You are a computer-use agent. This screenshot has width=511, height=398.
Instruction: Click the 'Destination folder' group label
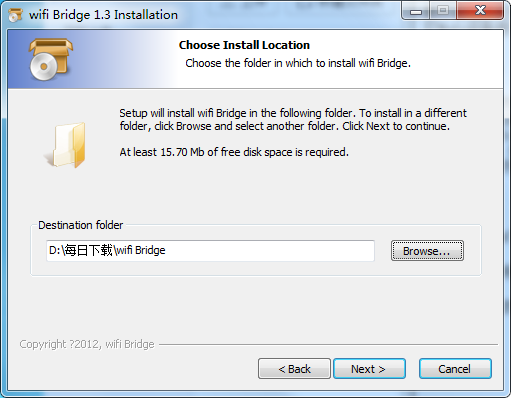click(81, 225)
